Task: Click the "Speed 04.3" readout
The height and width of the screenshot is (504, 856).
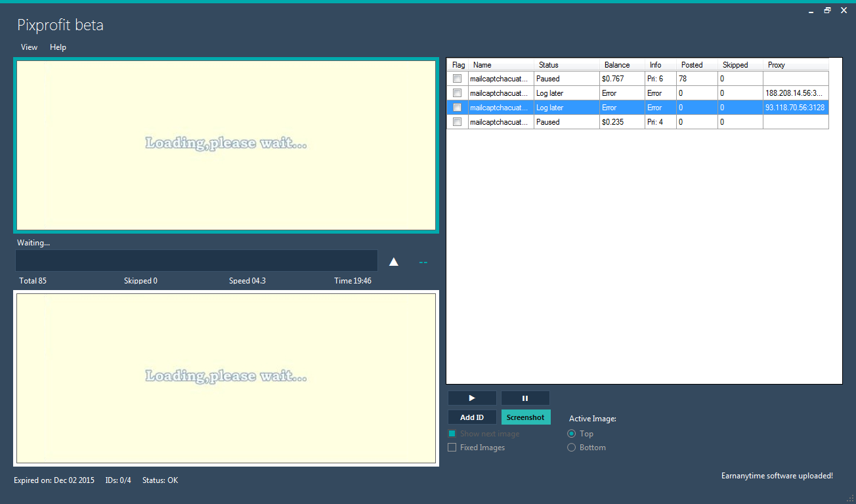Action: pos(247,281)
